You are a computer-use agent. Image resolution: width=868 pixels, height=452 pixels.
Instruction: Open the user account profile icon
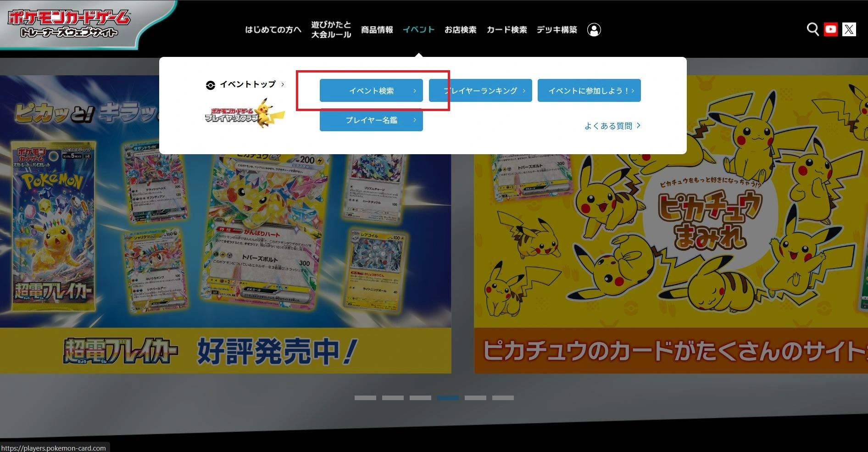594,30
